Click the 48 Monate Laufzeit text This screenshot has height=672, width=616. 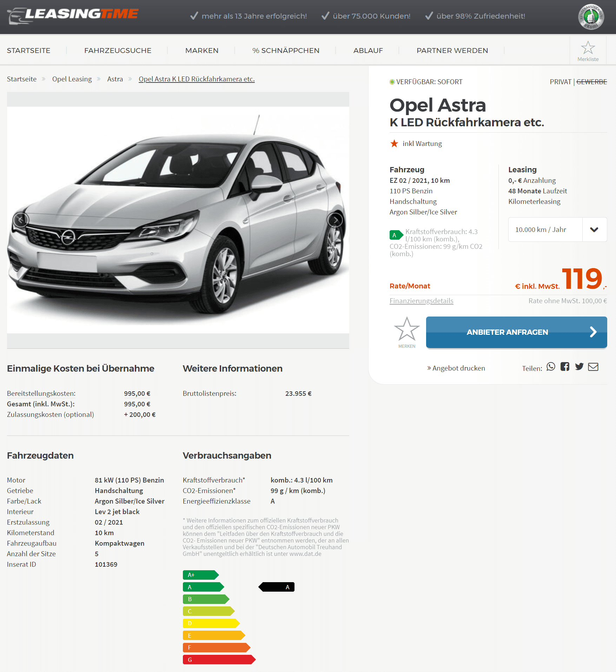point(538,191)
